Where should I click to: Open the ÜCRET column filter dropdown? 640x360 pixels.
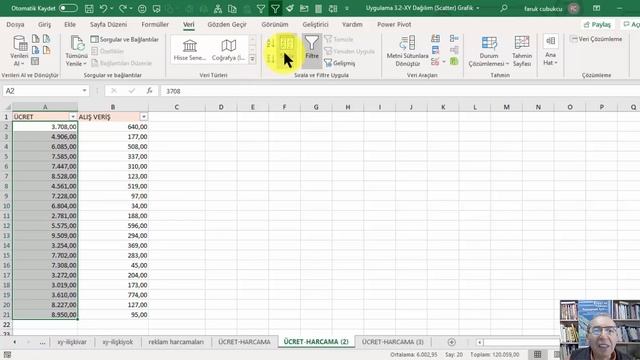coord(73,117)
